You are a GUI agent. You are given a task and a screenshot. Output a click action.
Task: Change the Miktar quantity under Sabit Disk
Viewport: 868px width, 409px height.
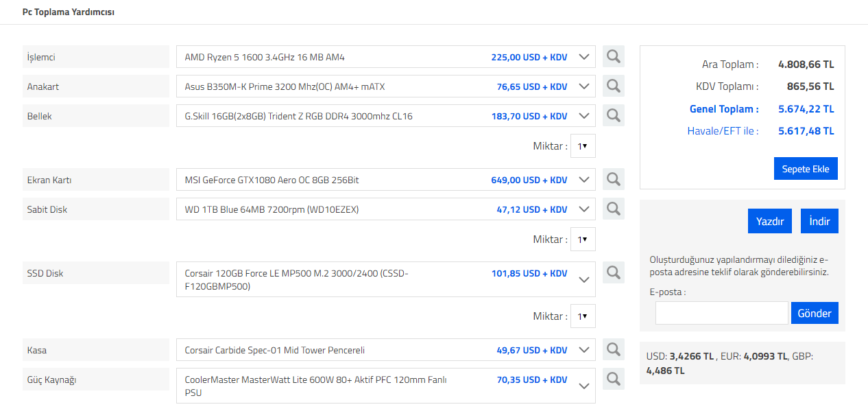pyautogui.click(x=583, y=239)
